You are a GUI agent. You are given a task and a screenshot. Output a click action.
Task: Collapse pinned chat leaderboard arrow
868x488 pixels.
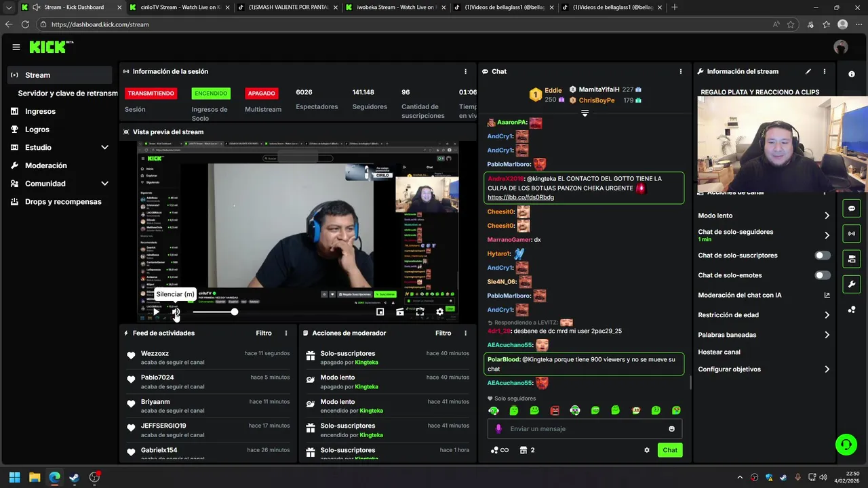[x=585, y=113]
